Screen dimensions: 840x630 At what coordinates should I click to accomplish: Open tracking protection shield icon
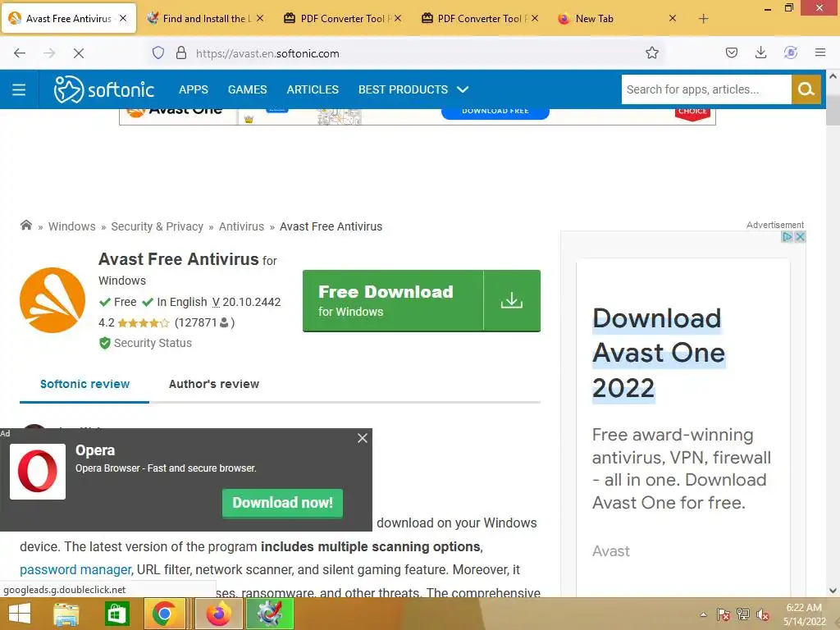(x=158, y=53)
